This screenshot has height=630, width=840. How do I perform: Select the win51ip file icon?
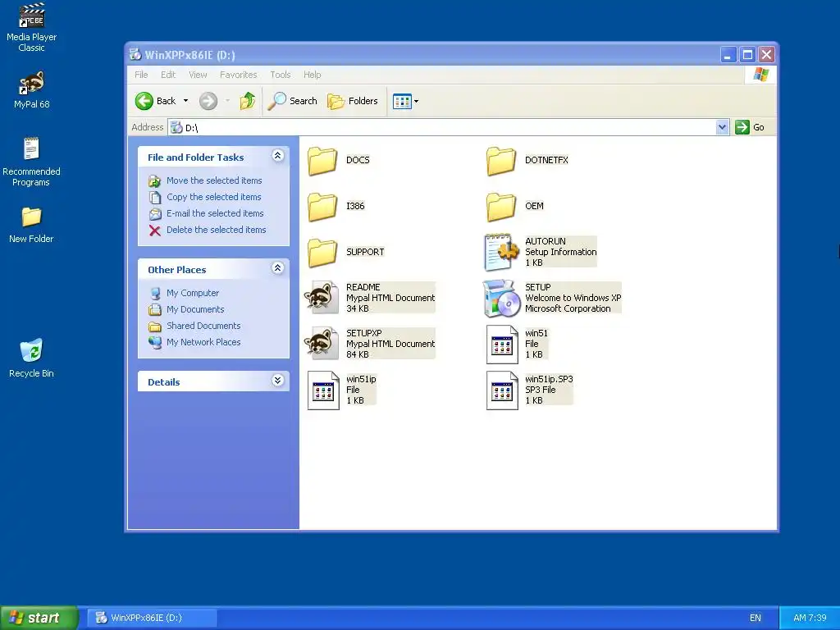[x=323, y=390]
